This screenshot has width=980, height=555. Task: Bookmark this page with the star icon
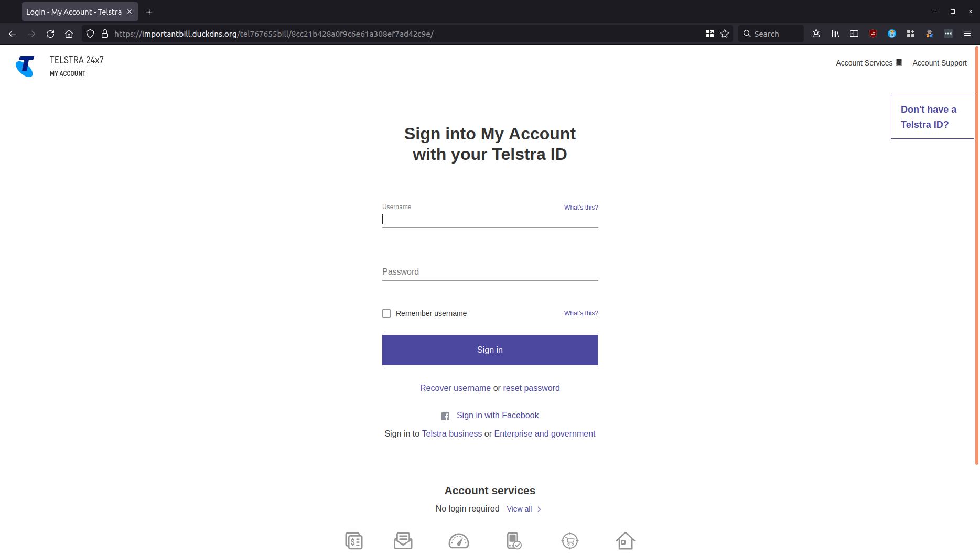(725, 34)
